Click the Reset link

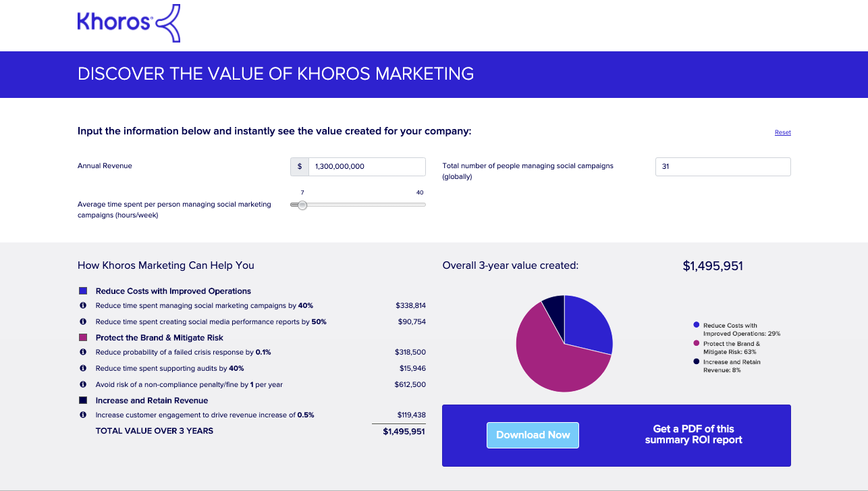[x=783, y=132]
